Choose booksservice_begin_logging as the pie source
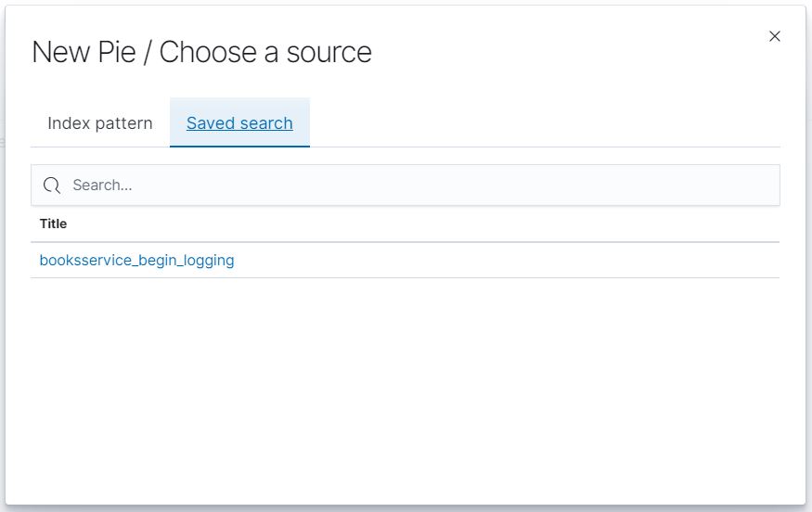 136,261
